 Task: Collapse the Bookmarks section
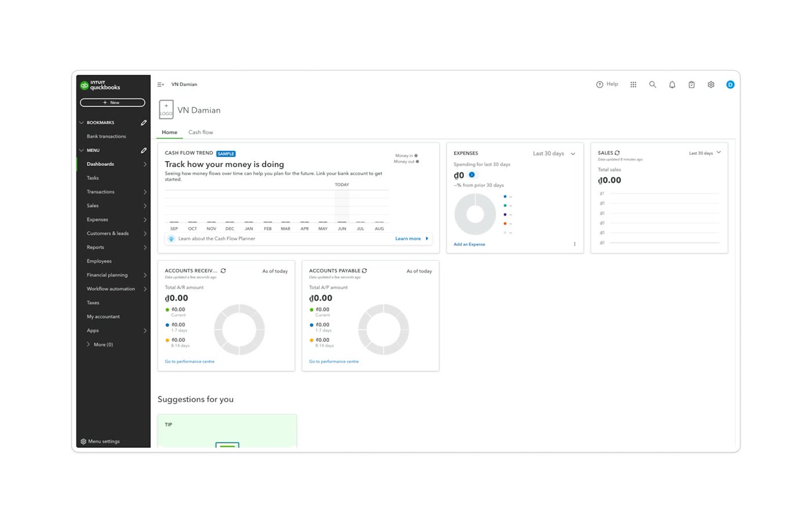click(81, 123)
